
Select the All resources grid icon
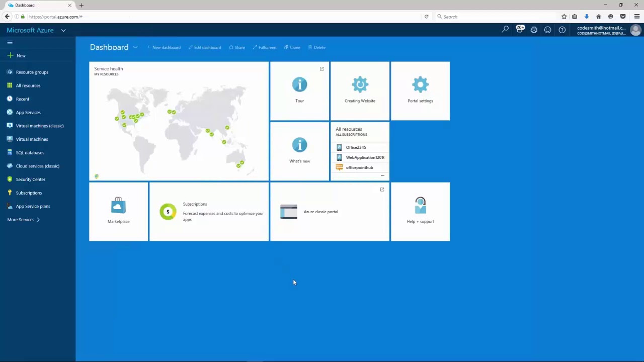coord(10,85)
